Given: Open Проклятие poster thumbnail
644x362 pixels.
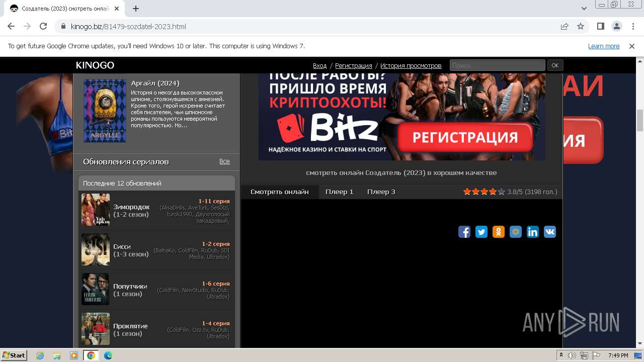Looking at the screenshot, I should (x=96, y=329).
